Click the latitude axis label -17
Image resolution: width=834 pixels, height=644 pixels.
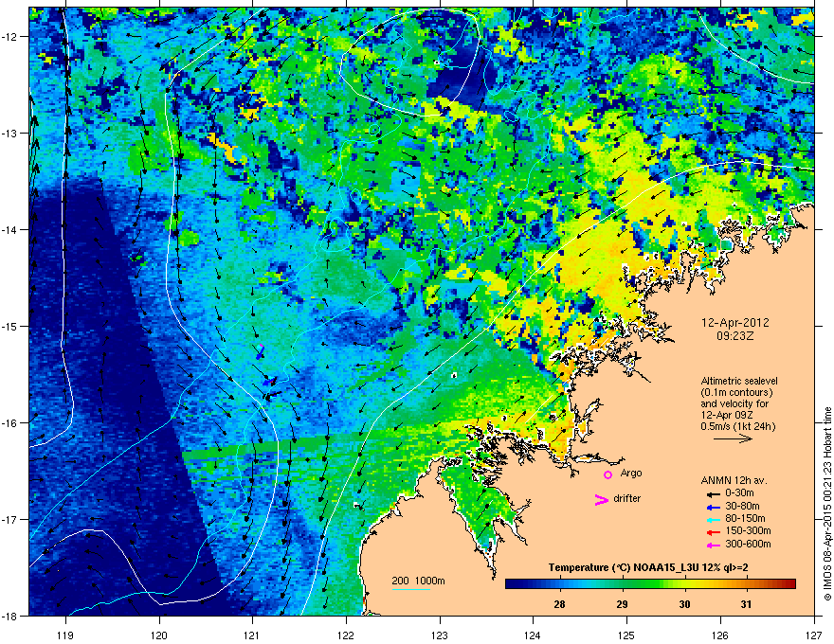tap(10, 519)
